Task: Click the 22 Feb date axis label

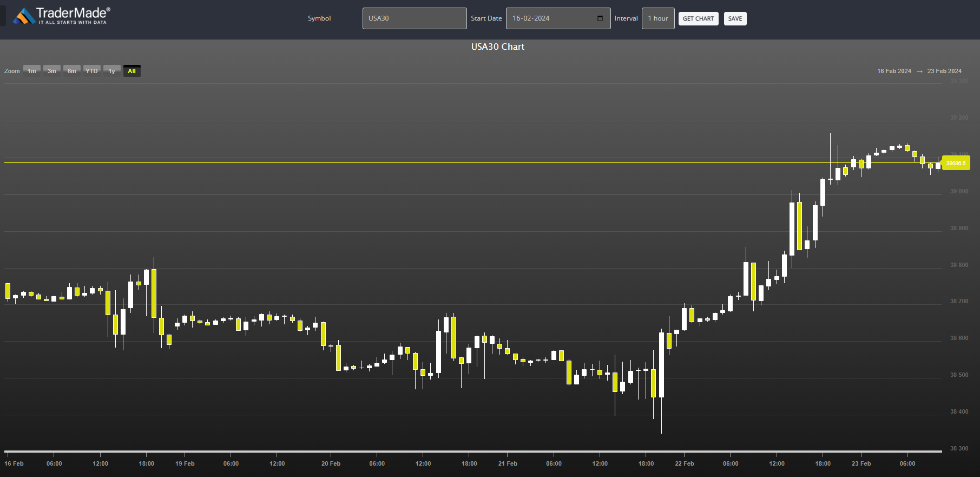Action: [x=685, y=463]
